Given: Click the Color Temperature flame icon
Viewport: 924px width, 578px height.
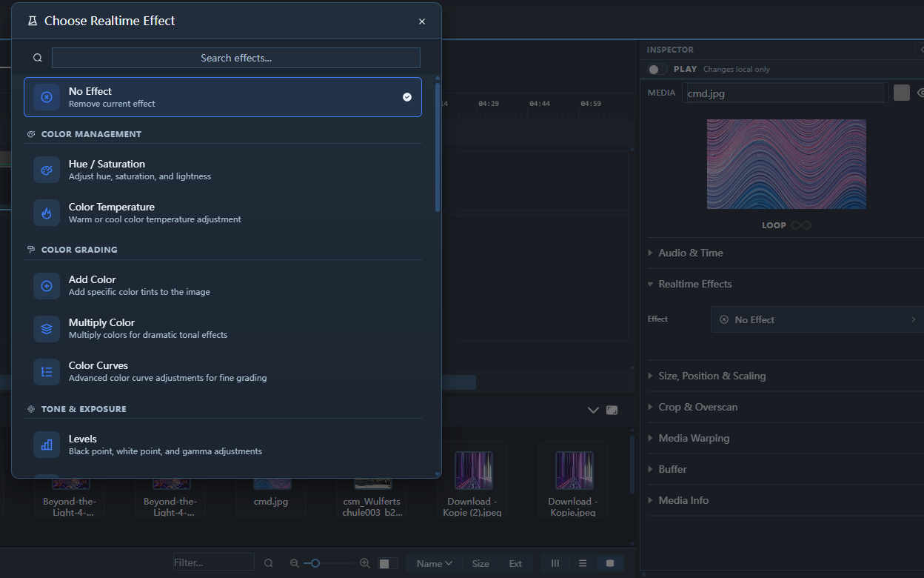Looking at the screenshot, I should [47, 213].
